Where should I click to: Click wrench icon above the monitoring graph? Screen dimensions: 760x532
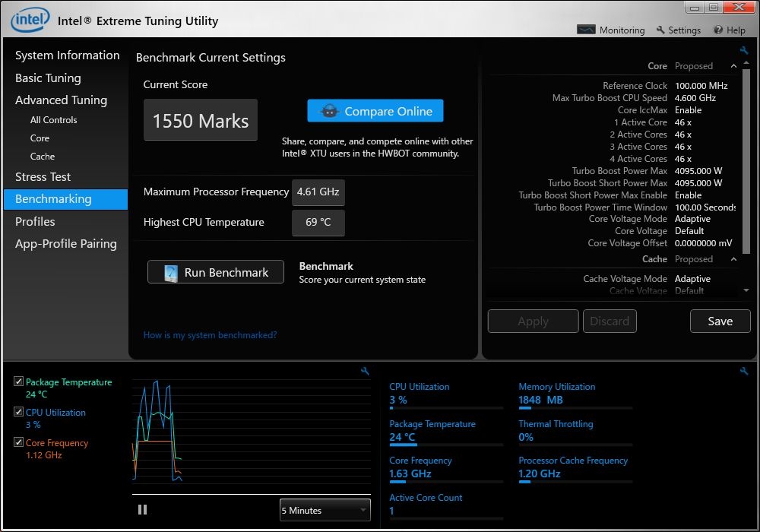coord(365,371)
